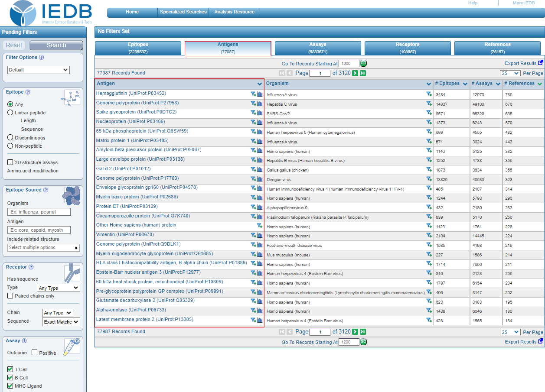Viewport: 545px width, 392px height.
Task: Switch to the Assays tab
Action: pos(318,48)
